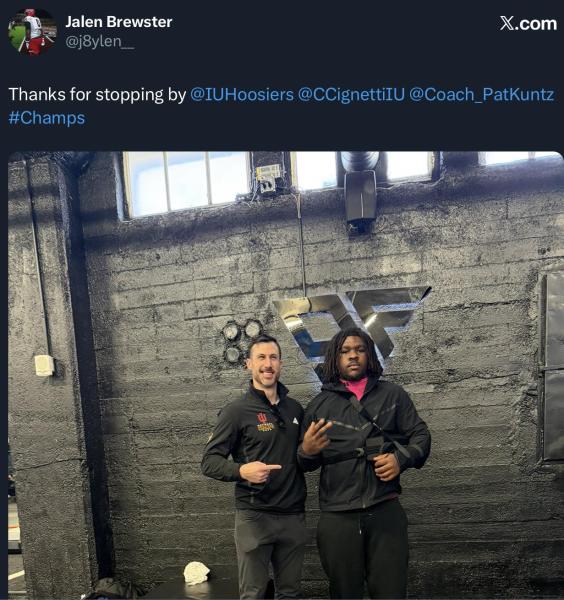Image resolution: width=564 pixels, height=600 pixels.
Task: Click the smiling man's face in the photo
Action: (x=265, y=364)
